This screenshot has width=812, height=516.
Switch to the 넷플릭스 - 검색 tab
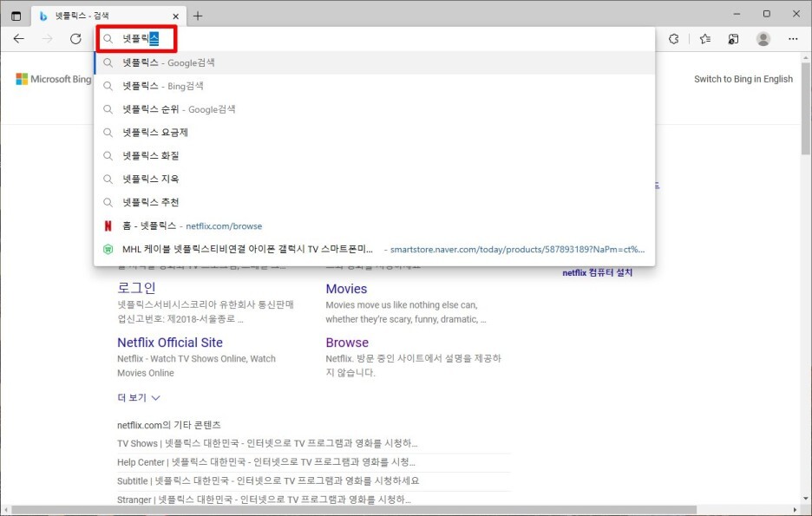click(x=108, y=16)
